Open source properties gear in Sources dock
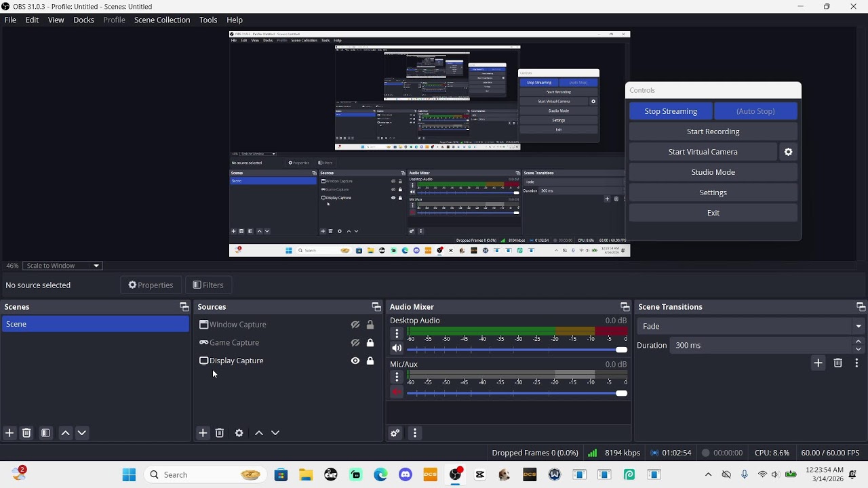The height and width of the screenshot is (488, 868). (x=239, y=433)
